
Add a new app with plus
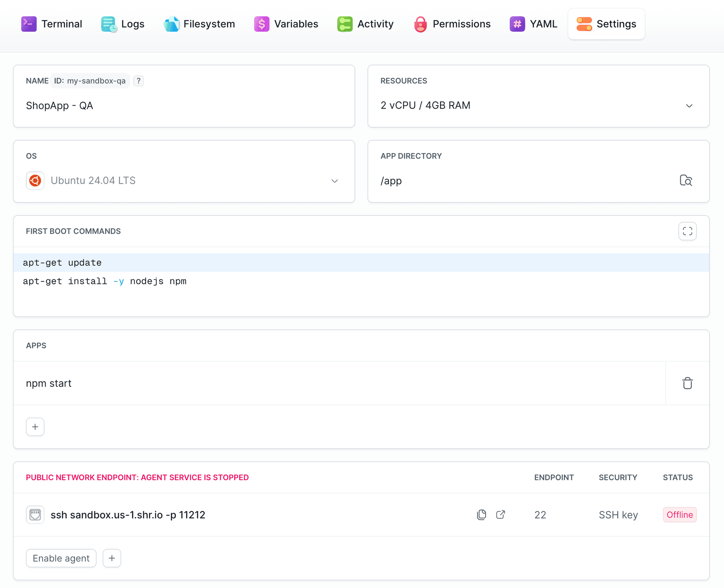click(35, 427)
